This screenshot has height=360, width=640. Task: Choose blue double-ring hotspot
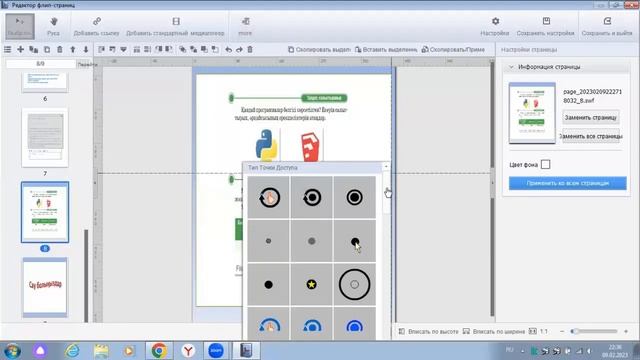354,324
